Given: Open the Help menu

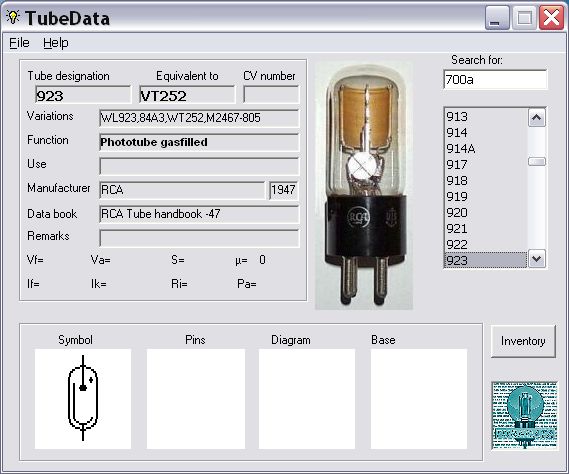Looking at the screenshot, I should pos(56,43).
